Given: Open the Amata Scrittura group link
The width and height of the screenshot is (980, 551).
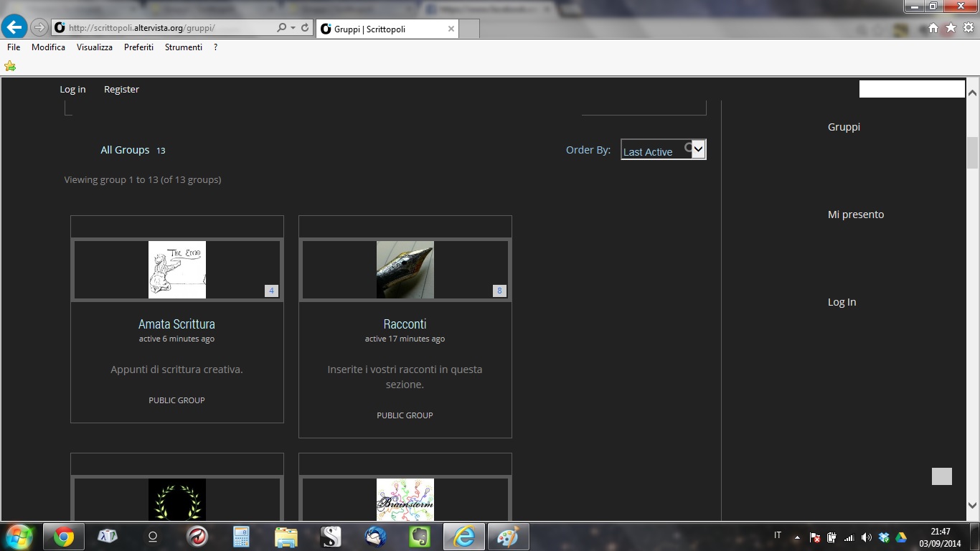Looking at the screenshot, I should 176,324.
